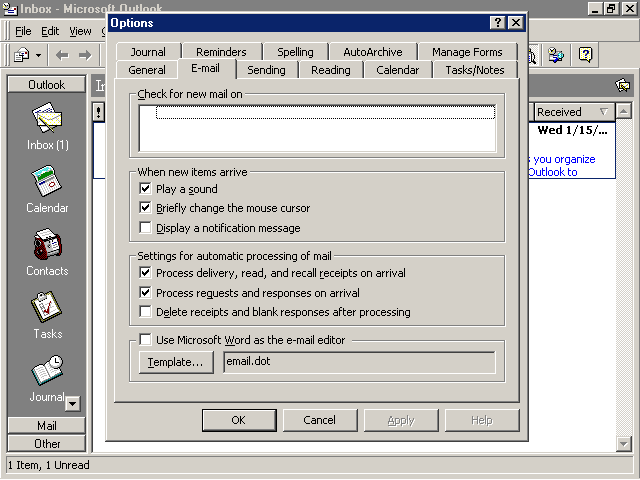Click the Check for new mail on list

pos(317,128)
